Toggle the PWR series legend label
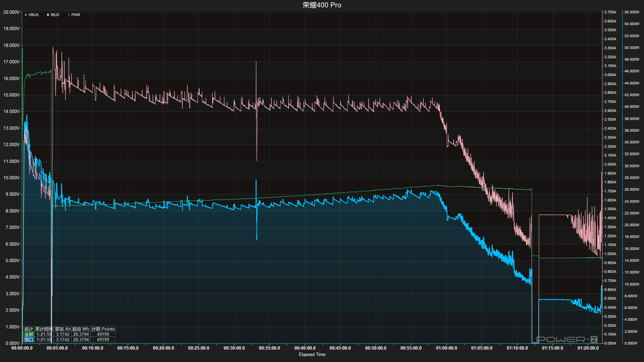644x362 pixels. [76, 15]
